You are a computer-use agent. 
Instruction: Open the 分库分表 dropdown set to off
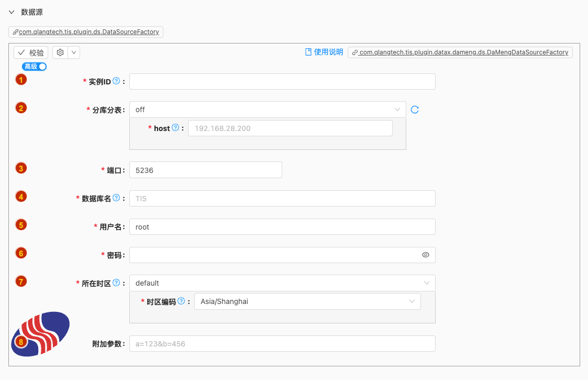[x=268, y=110]
